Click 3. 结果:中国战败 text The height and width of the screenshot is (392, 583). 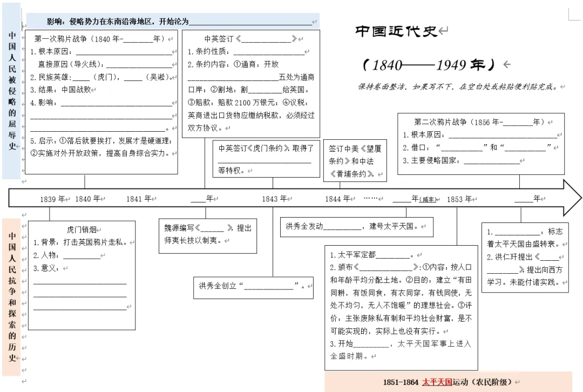coord(60,90)
